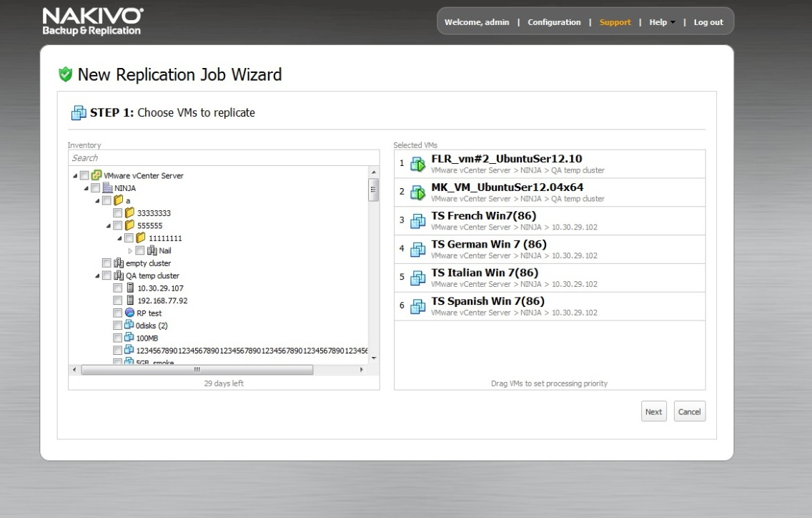Click the Cancel button
The height and width of the screenshot is (518, 812).
[689, 411]
